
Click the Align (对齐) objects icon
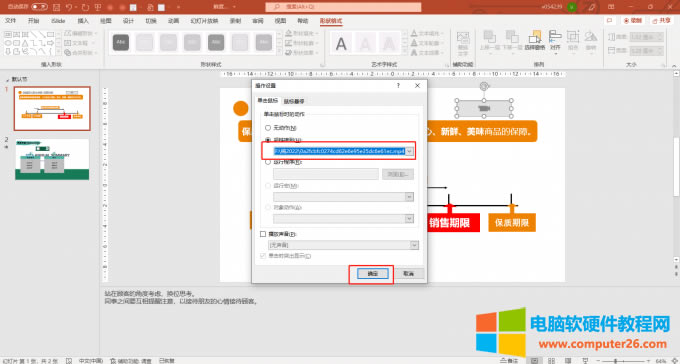coord(555,40)
